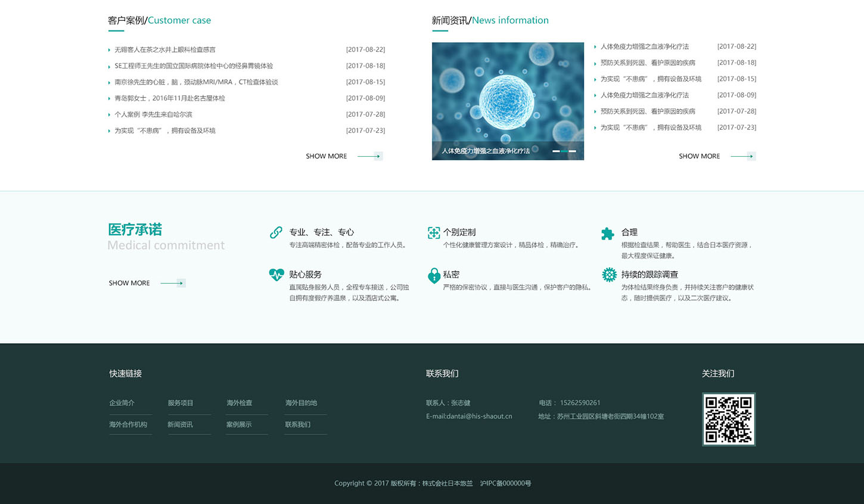Click SHOW MORE under Medical commitment
The height and width of the screenshot is (504, 864).
coord(129,283)
